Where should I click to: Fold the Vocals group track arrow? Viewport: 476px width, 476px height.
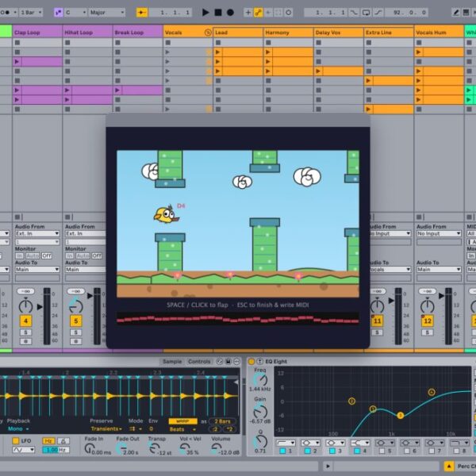pyautogui.click(x=208, y=33)
